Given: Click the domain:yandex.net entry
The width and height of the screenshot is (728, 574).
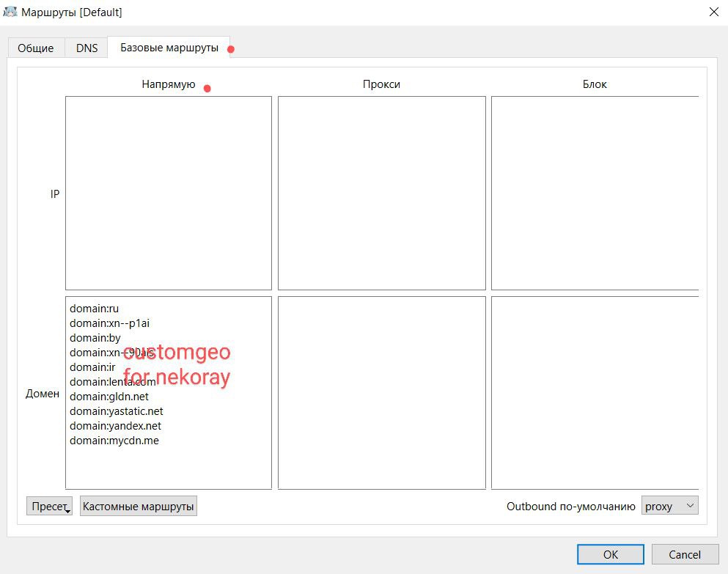Looking at the screenshot, I should 115,426.
